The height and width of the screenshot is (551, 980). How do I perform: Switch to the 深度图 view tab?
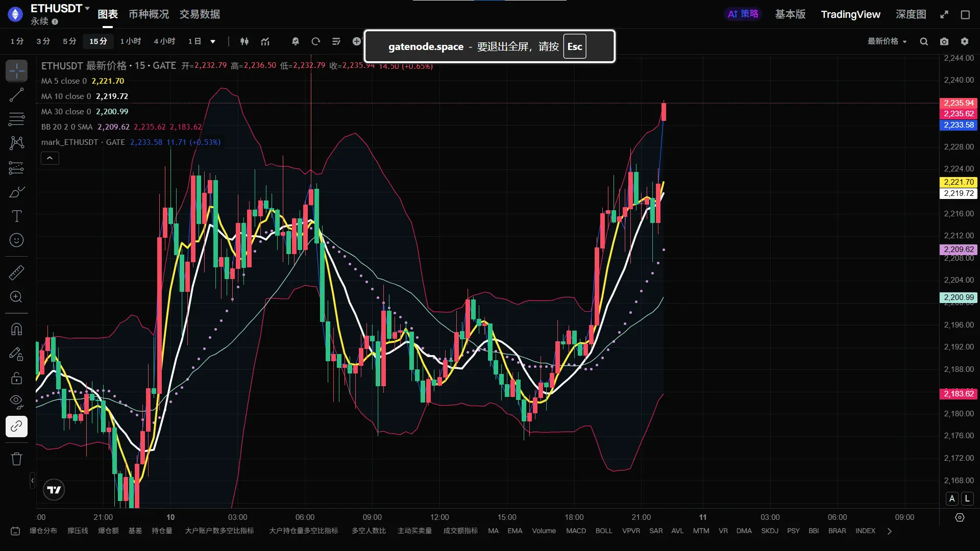[x=911, y=14]
